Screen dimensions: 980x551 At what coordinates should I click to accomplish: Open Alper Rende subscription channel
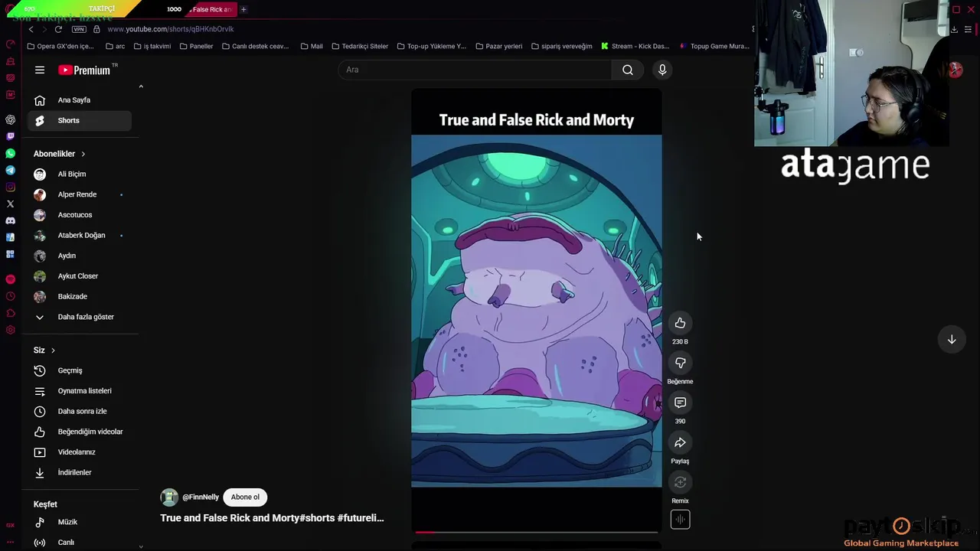[x=79, y=194]
